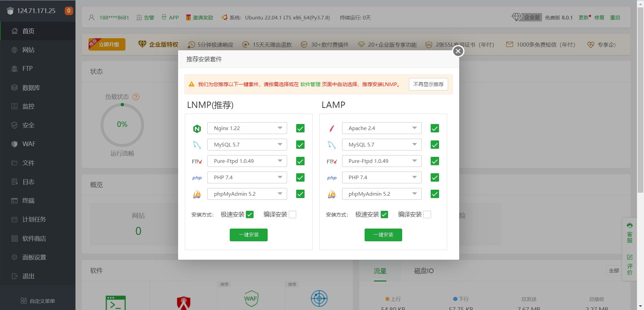Go to the FTP sidebar item
644x310 pixels.
[38, 69]
